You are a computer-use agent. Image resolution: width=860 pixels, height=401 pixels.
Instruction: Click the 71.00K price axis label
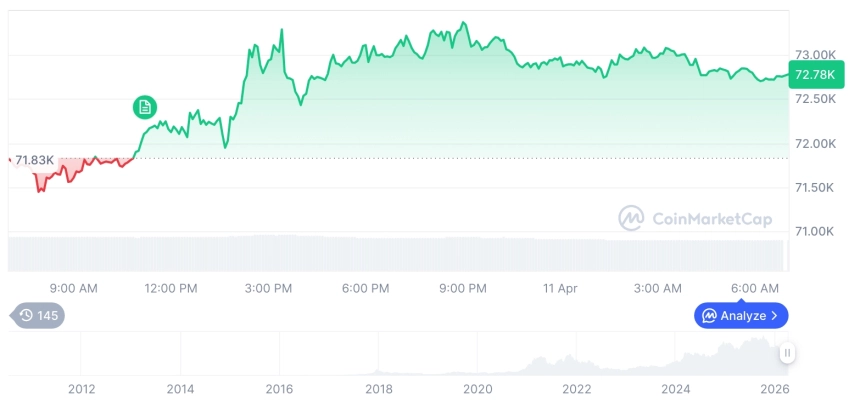point(814,231)
